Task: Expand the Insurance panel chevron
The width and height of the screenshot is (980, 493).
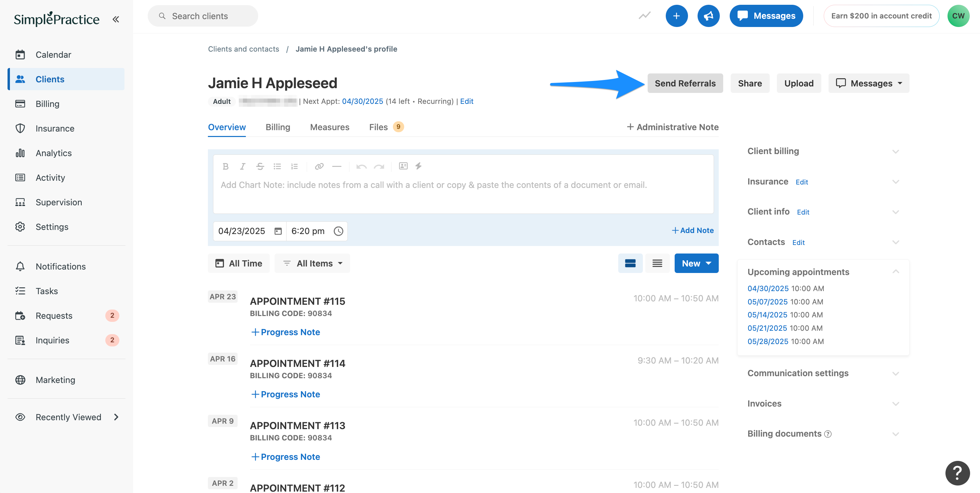Action: point(896,182)
